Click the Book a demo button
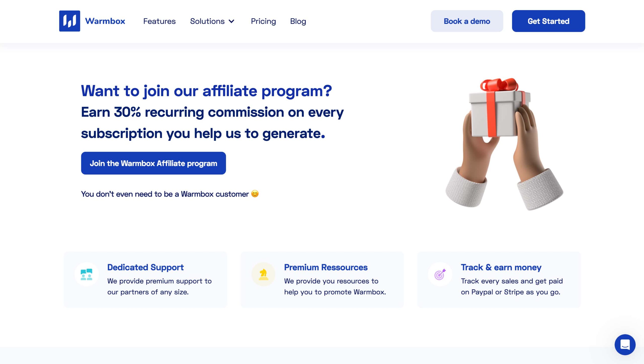The width and height of the screenshot is (644, 364). [x=467, y=21]
